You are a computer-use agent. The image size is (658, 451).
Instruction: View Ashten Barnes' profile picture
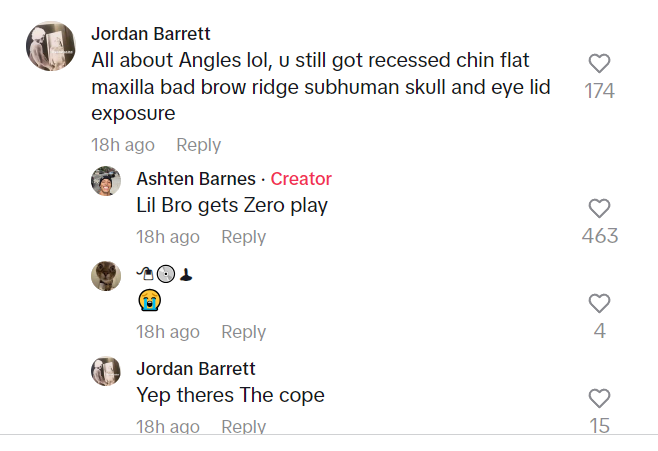point(106,181)
